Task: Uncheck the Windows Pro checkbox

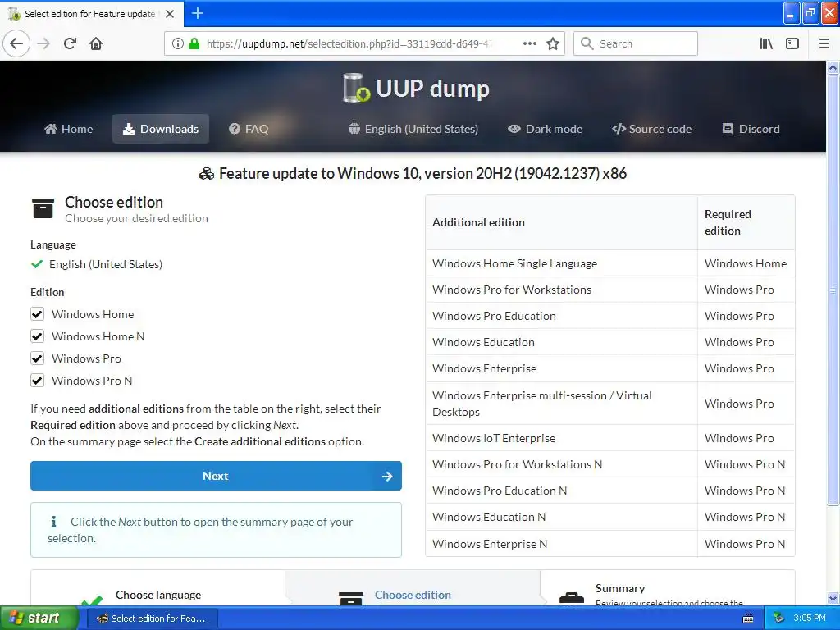Action: (37, 358)
